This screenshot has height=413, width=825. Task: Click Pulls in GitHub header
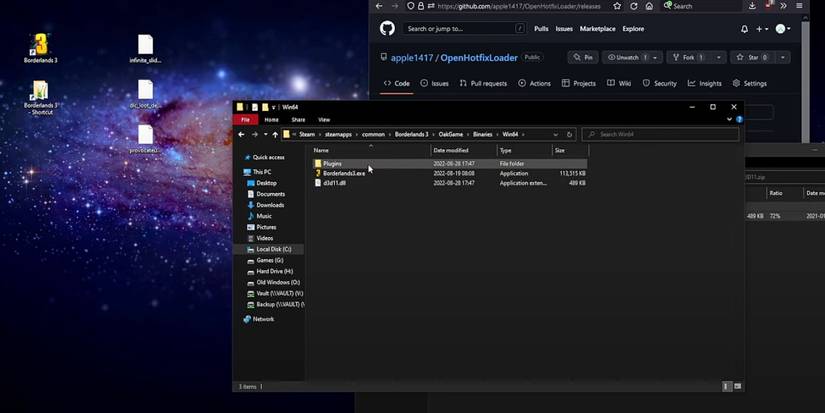point(541,29)
